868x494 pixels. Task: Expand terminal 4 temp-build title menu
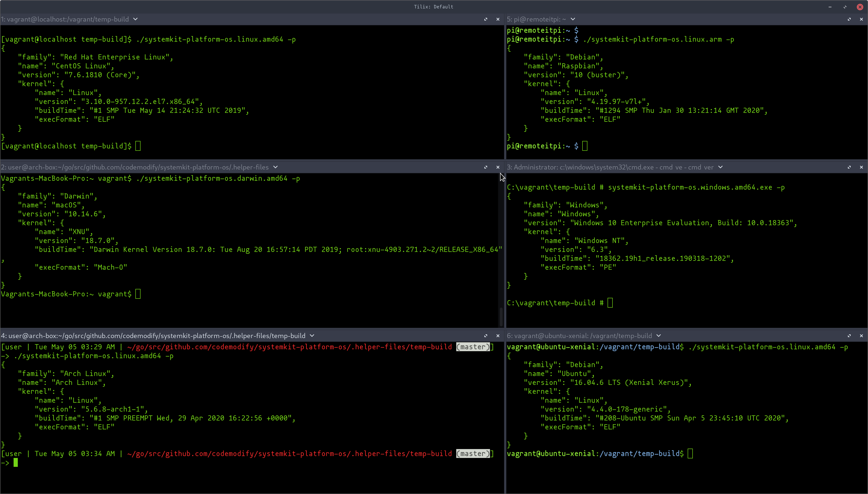point(312,336)
